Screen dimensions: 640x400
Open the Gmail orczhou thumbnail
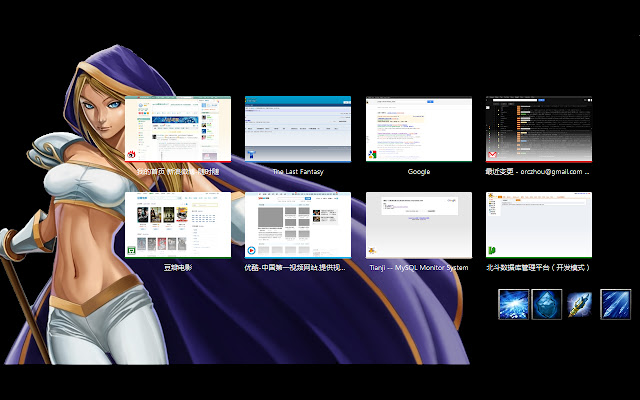[x=539, y=129]
